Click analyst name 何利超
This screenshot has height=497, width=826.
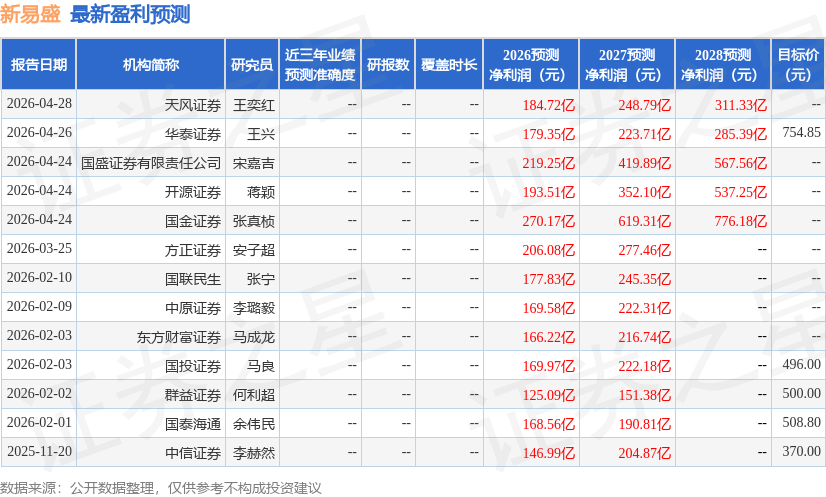click(x=254, y=395)
